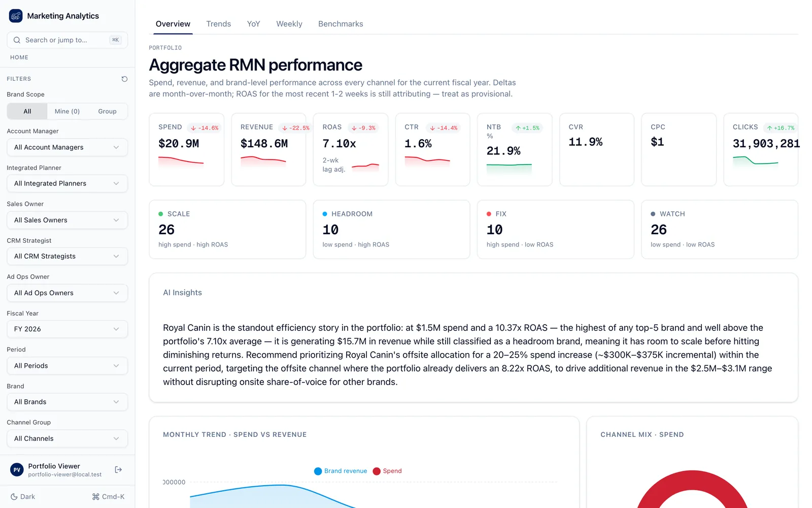Screen dimensions: 812x508
Task: Open the All CRM Strategists dropdown
Action: coord(67,256)
